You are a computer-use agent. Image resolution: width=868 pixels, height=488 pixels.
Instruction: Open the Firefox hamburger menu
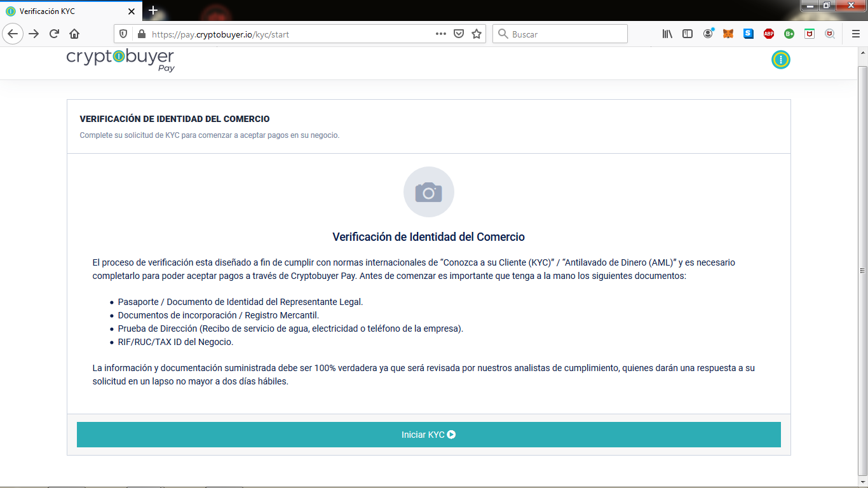(855, 34)
